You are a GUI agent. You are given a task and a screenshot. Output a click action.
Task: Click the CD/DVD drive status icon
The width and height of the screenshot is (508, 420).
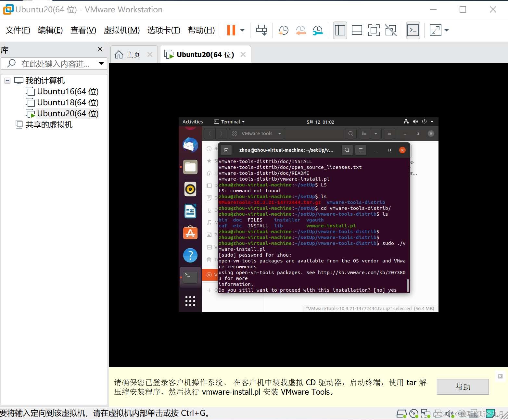(414, 414)
